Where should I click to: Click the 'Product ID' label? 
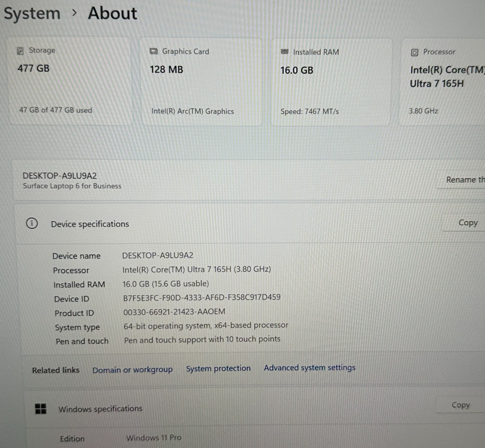74,313
